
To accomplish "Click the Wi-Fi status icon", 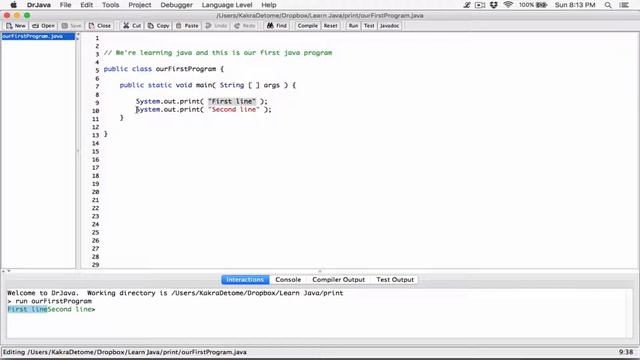I will [x=508, y=5].
